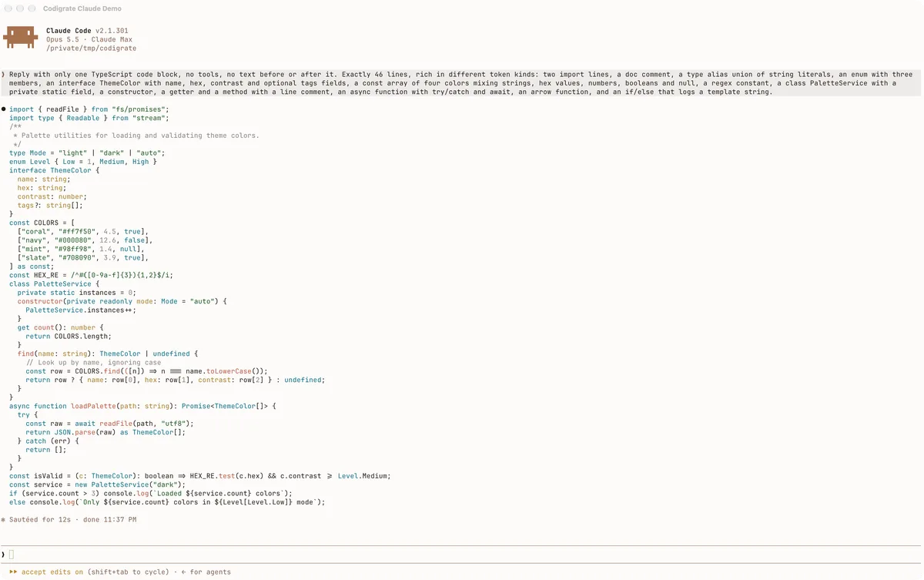The image size is (924, 580).
Task: Click the 'const HEX_RE' regex line
Action: pos(92,275)
